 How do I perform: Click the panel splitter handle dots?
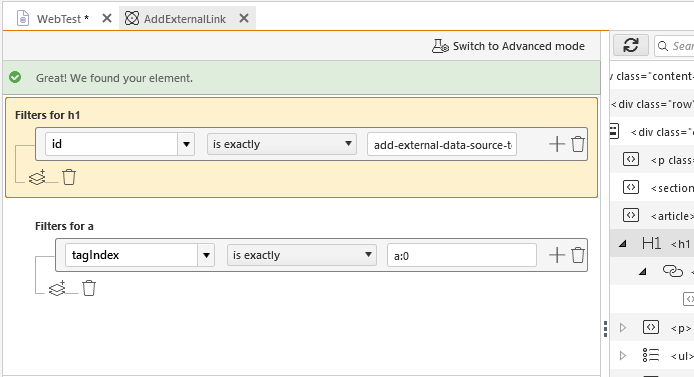coord(605,329)
